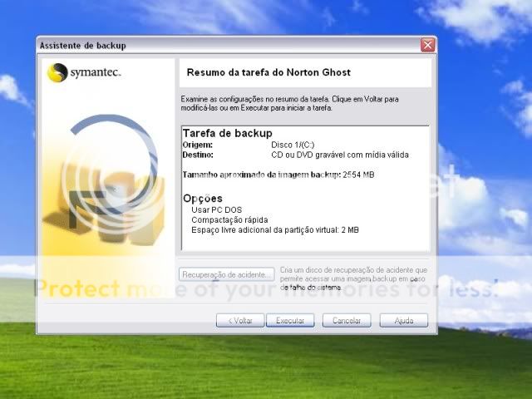Click the Executar button to start backup
The width and height of the screenshot is (532, 399).
290,320
